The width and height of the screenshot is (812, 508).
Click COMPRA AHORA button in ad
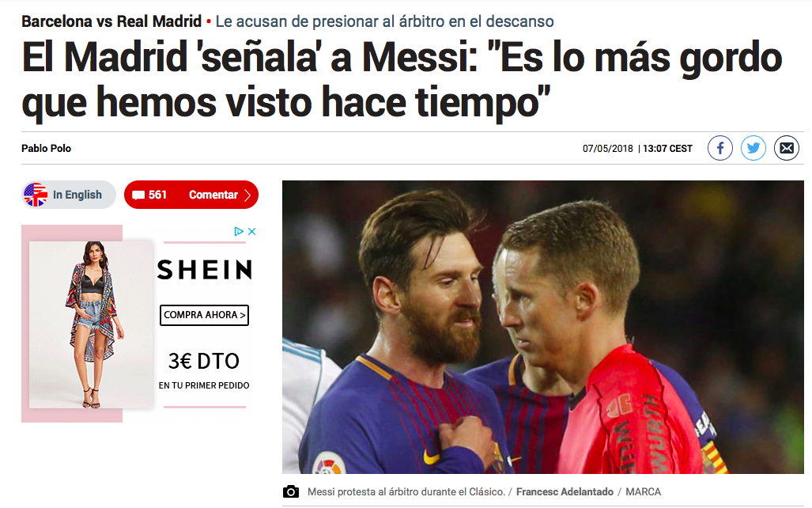tap(204, 315)
